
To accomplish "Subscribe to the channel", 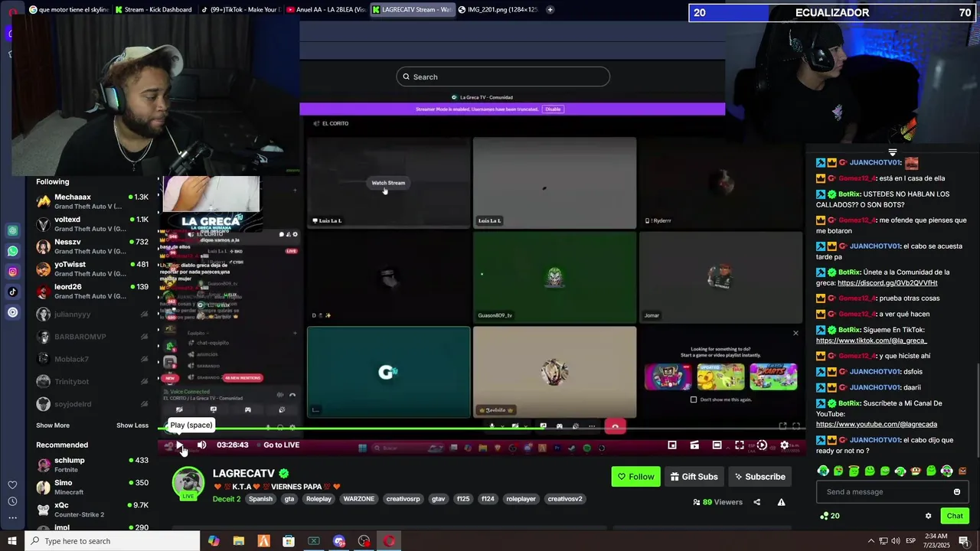I will pos(760,477).
